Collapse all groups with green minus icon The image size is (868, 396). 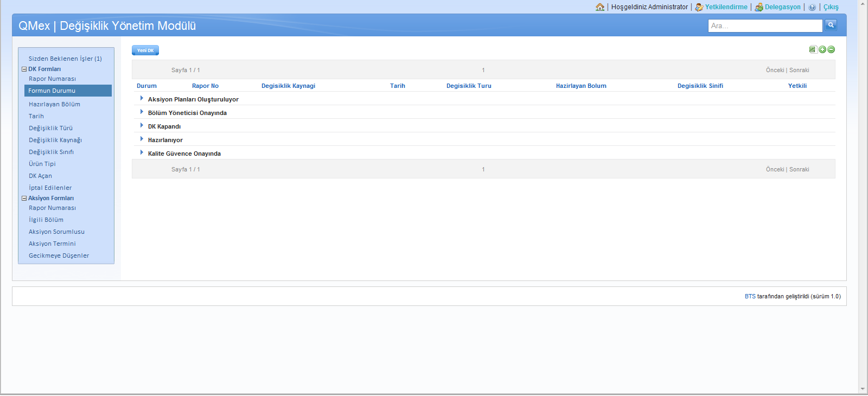[831, 49]
